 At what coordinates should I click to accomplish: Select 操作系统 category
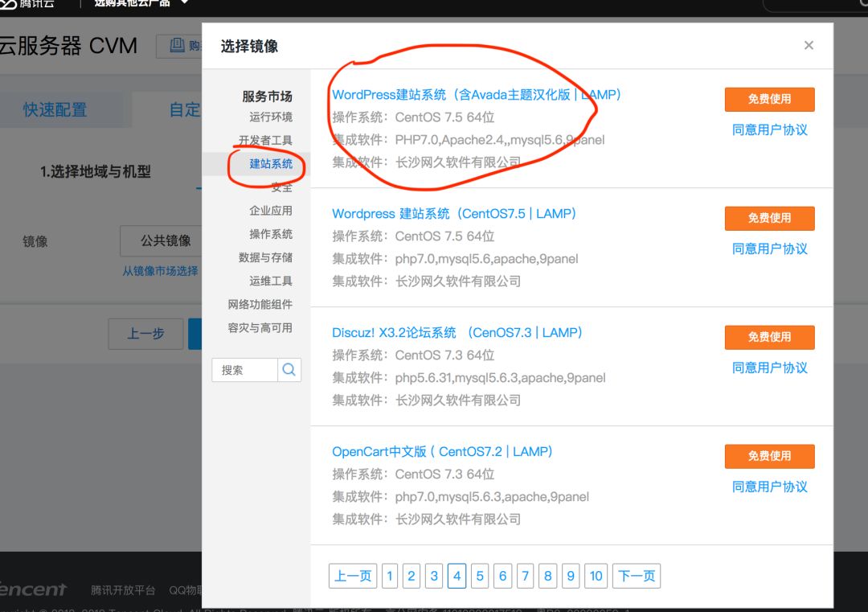[271, 234]
